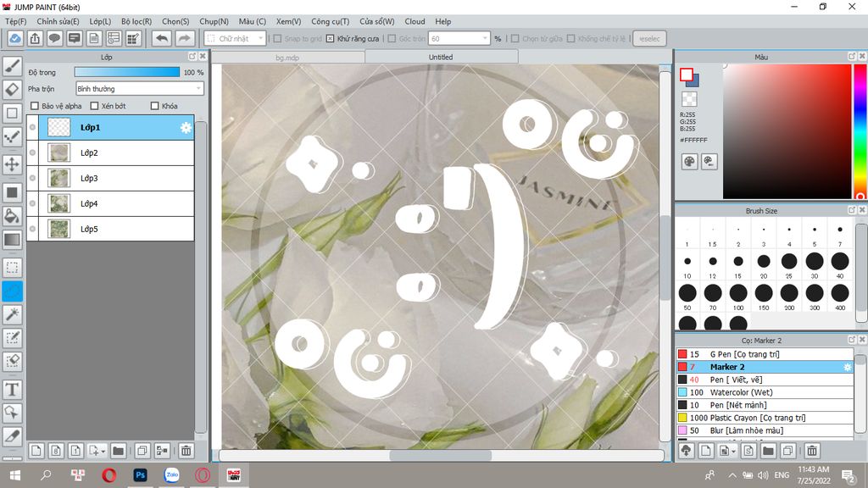The image size is (868, 488).
Task: Open the Chỉnh sửa(E) menu
Action: [x=58, y=21]
